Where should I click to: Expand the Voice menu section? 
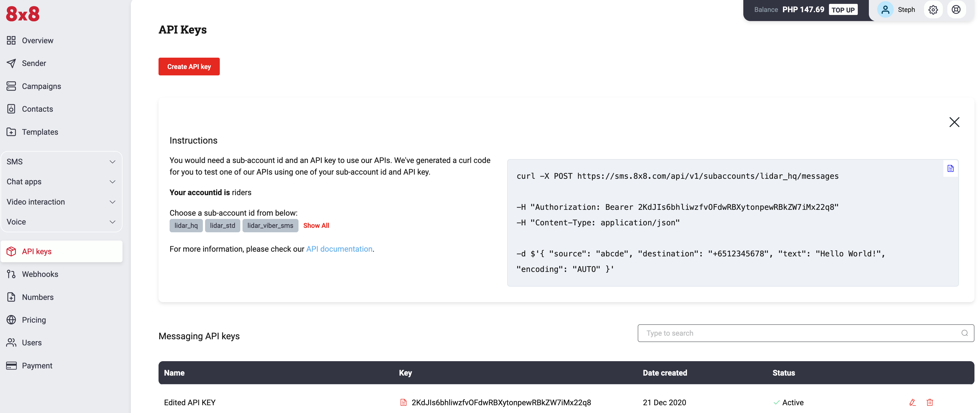(x=61, y=221)
